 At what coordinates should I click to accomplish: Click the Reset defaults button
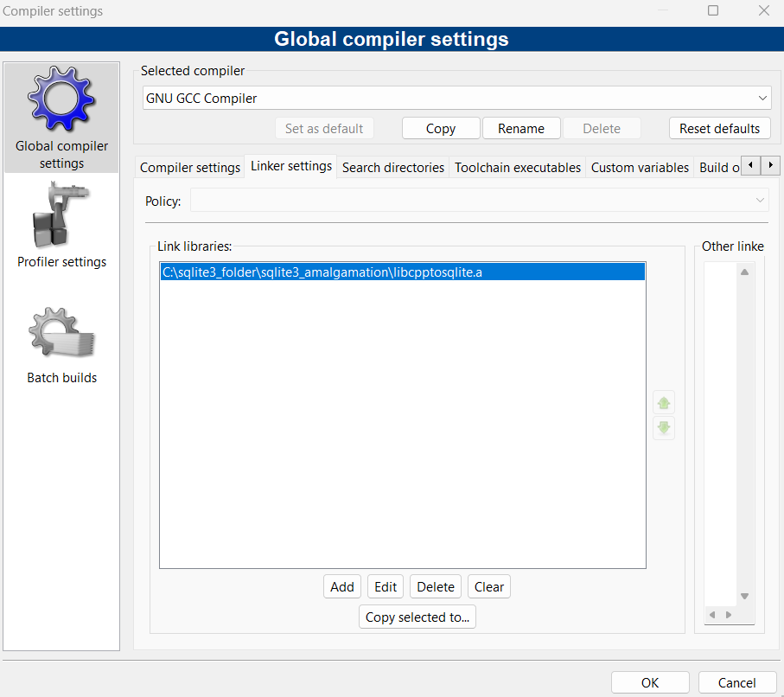click(719, 128)
